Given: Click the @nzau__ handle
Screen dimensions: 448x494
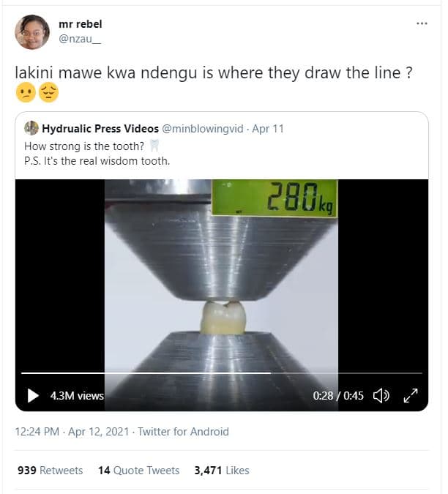Looking at the screenshot, I should 79,38.
